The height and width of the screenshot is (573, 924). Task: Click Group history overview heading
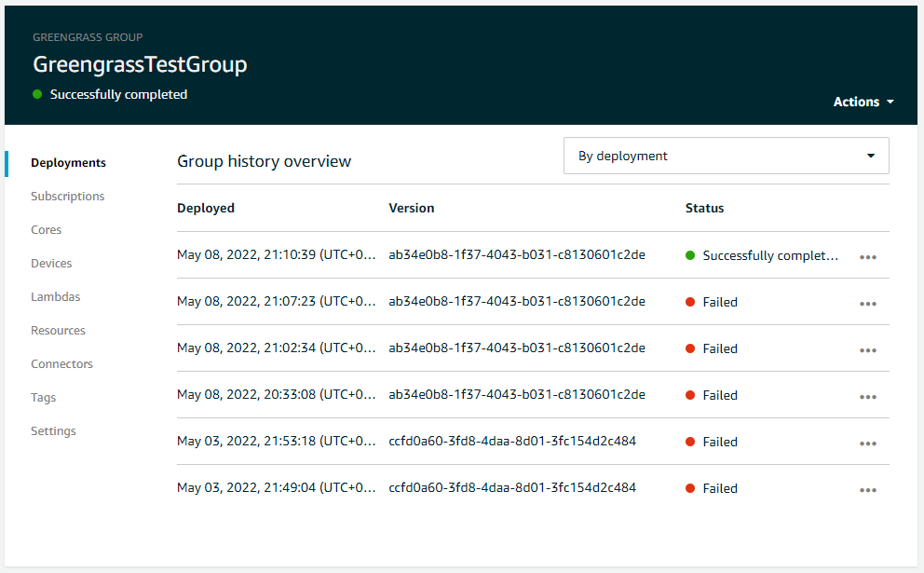(264, 161)
